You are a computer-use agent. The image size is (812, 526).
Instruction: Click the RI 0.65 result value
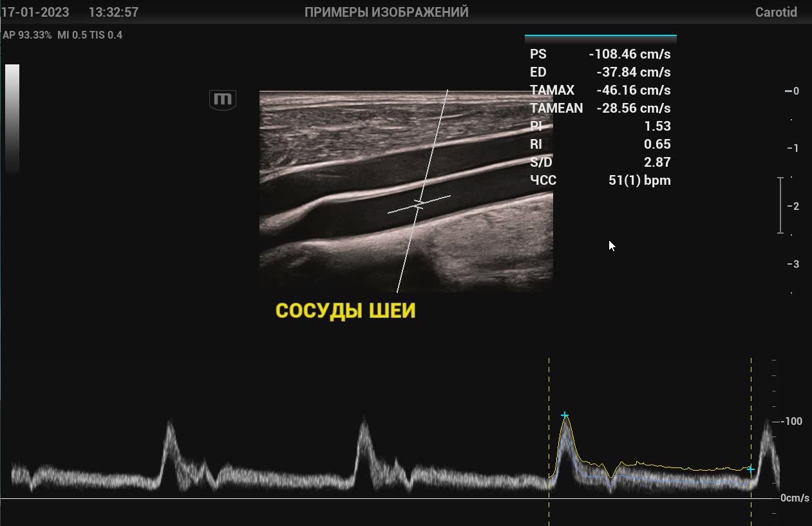pos(657,144)
